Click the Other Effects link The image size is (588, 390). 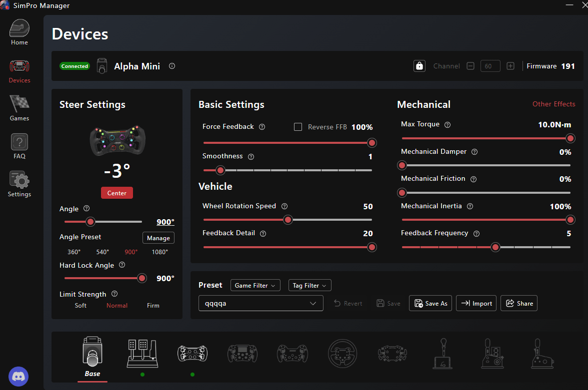coord(553,104)
